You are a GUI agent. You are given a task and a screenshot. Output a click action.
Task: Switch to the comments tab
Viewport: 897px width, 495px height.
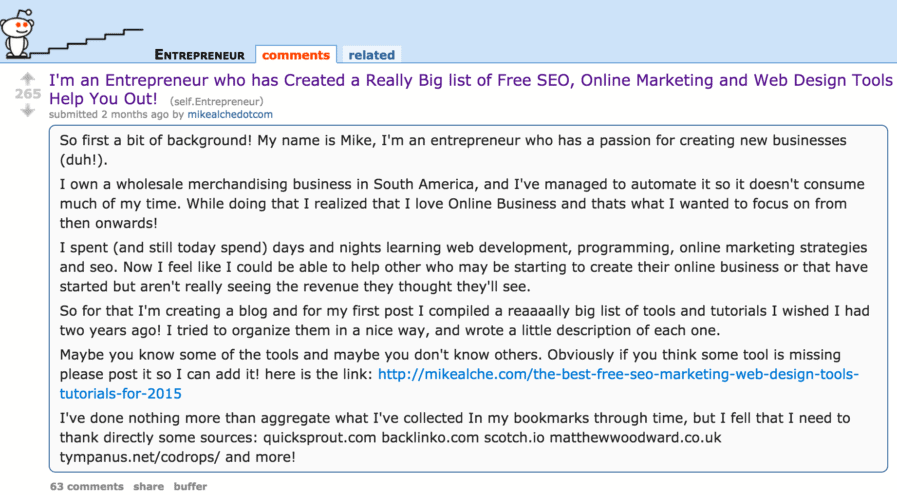(295, 55)
